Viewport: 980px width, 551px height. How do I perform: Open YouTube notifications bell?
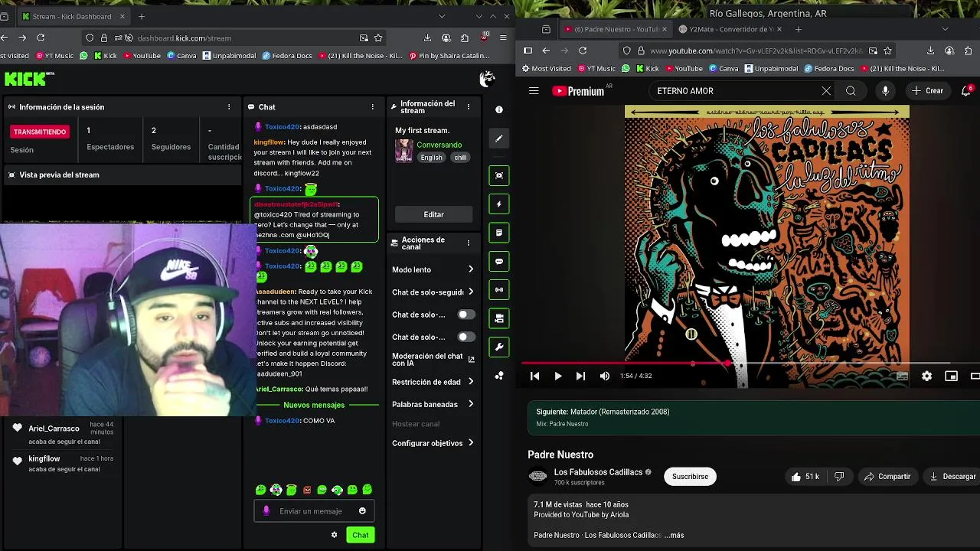click(966, 91)
